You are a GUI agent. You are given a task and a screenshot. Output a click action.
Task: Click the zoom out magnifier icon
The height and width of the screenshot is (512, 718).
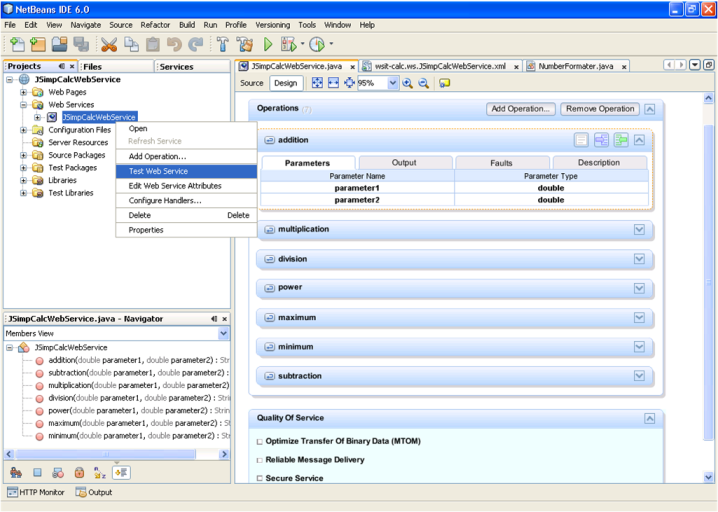pos(424,84)
